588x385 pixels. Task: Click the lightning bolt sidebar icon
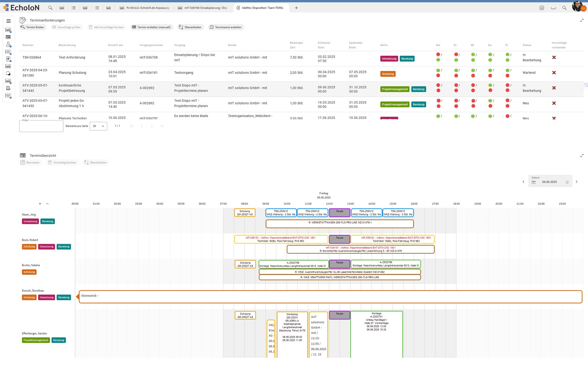tap(8, 59)
